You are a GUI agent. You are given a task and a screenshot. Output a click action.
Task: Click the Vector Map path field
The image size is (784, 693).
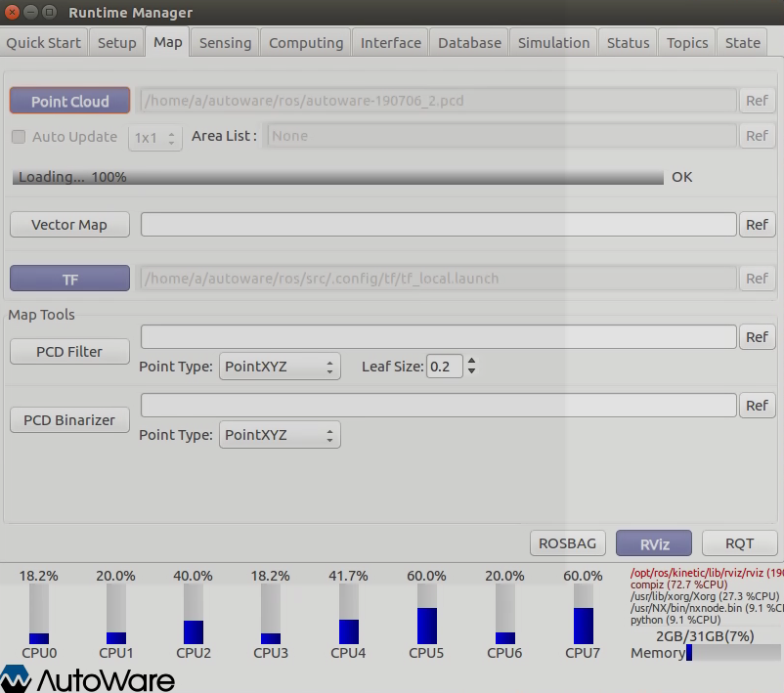point(439,225)
